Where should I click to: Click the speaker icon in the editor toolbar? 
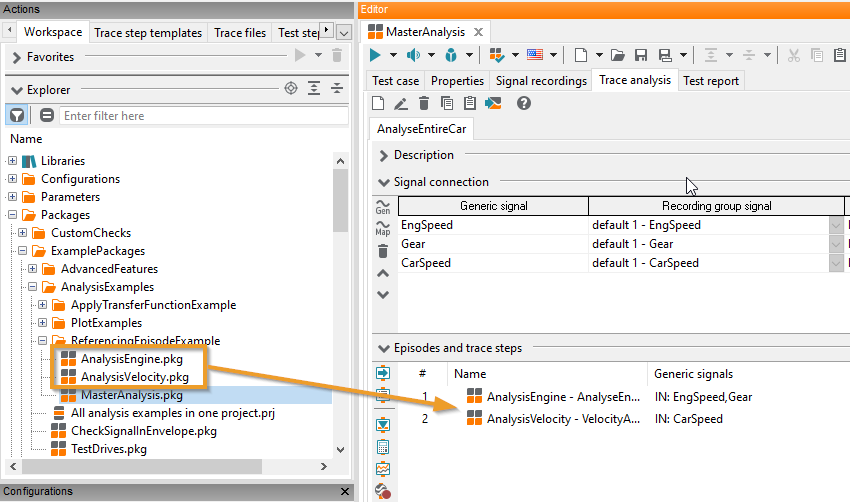414,55
